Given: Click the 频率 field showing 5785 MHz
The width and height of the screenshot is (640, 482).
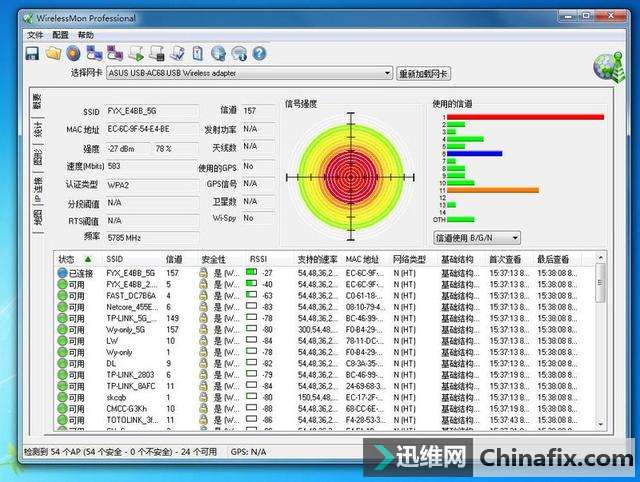Looking at the screenshot, I should pos(152,238).
